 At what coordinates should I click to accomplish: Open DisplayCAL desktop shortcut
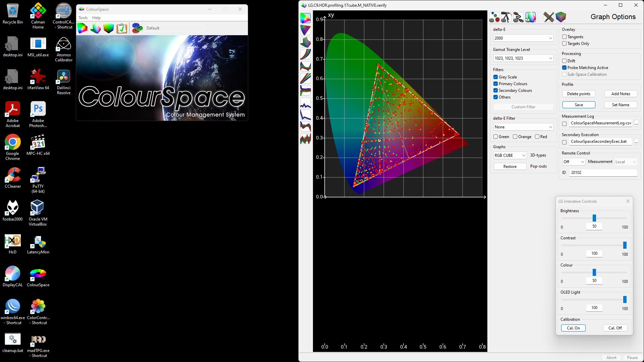point(13,277)
